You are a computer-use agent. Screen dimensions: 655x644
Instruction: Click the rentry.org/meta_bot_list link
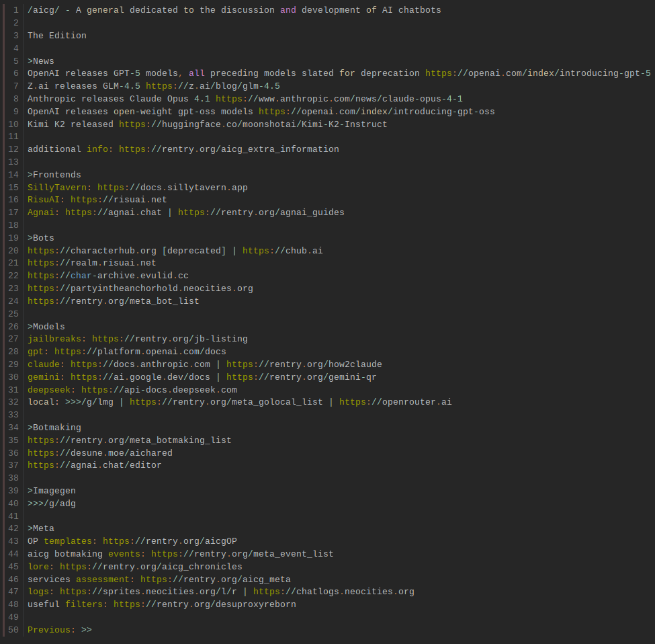[114, 301]
